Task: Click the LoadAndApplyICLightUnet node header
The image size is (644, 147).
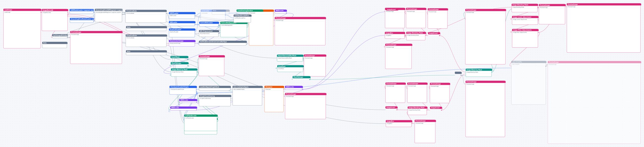Action: point(215,87)
